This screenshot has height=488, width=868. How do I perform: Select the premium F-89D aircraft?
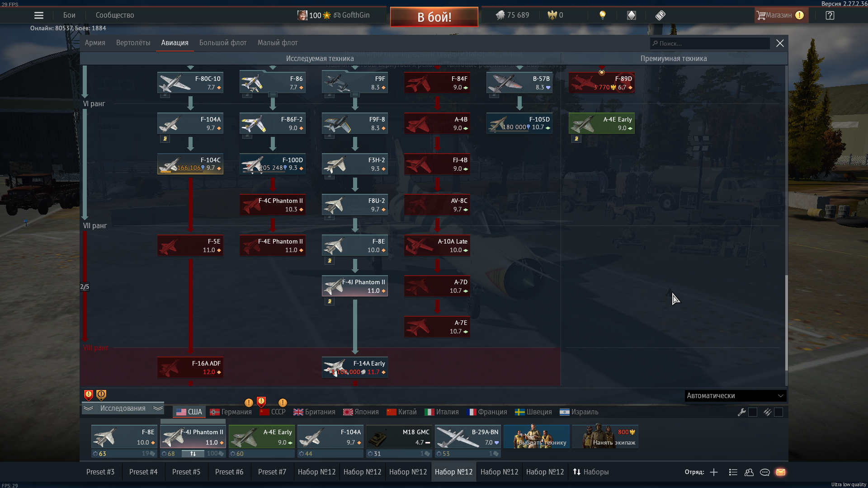[x=602, y=83]
